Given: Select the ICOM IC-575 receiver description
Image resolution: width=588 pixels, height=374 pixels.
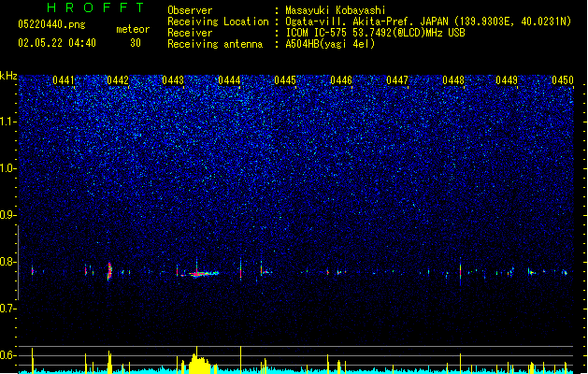Looking at the screenshot, I should pyautogui.click(x=376, y=33).
